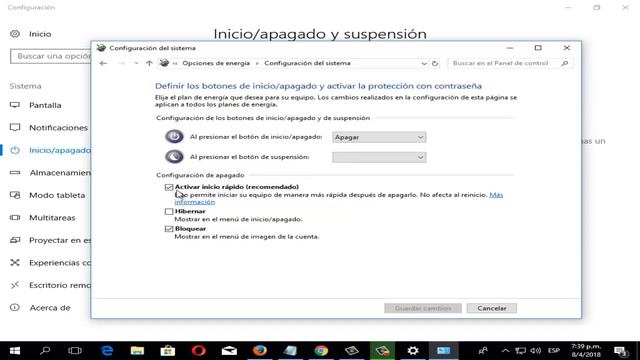The height and width of the screenshot is (360, 640).
Task: Click the Up arrow navigation icon
Action: 149,63
